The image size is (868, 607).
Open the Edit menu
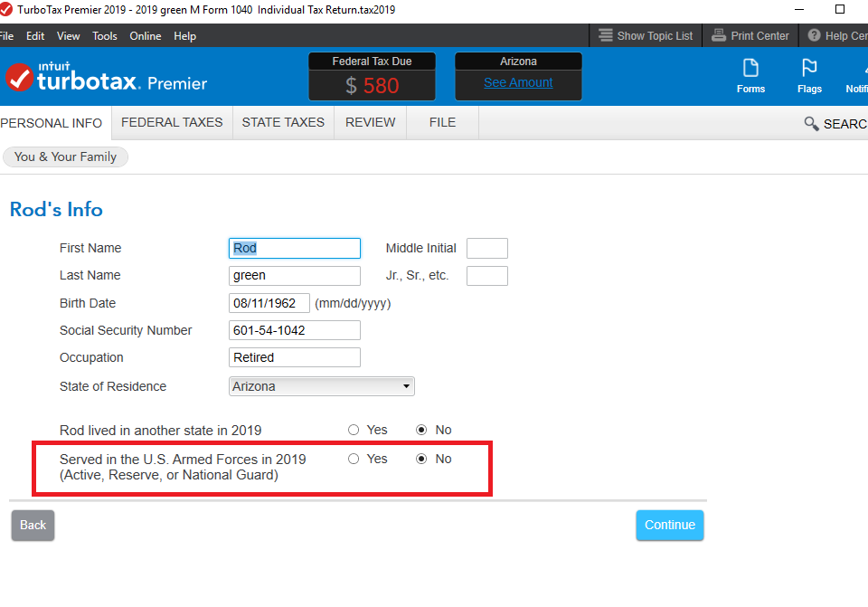35,36
